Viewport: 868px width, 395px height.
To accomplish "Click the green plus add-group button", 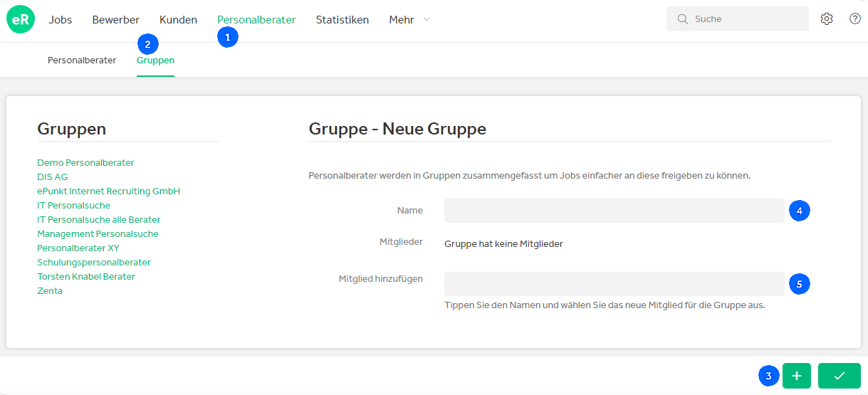I will (797, 376).
